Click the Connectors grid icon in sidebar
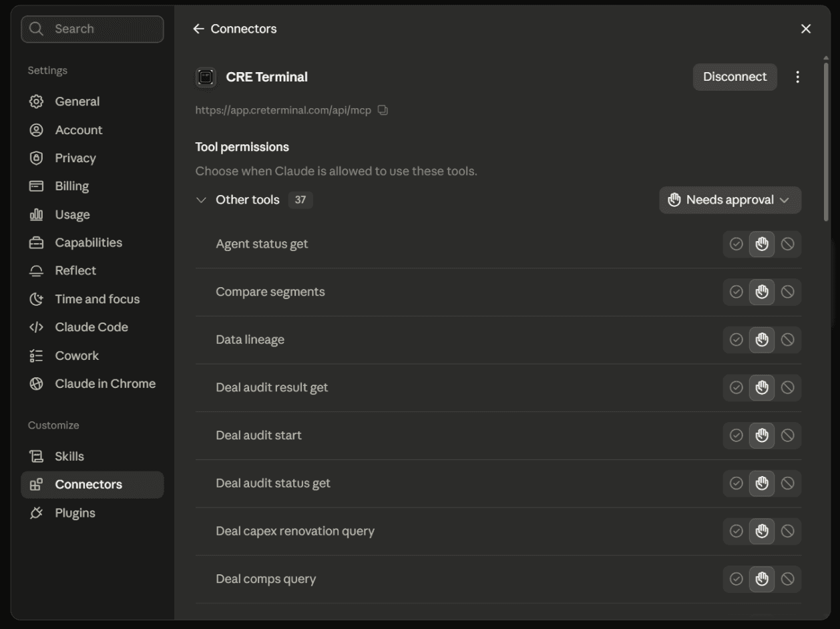This screenshot has width=840, height=629. (x=37, y=485)
